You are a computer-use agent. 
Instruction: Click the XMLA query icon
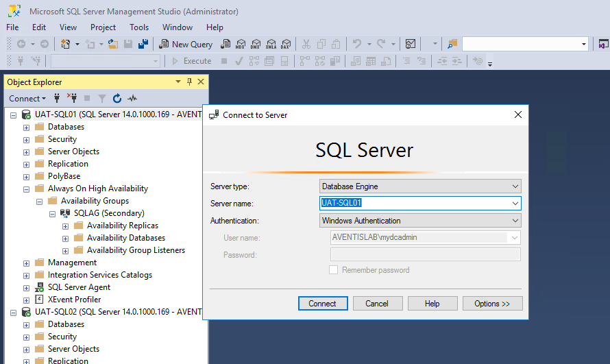(271, 45)
